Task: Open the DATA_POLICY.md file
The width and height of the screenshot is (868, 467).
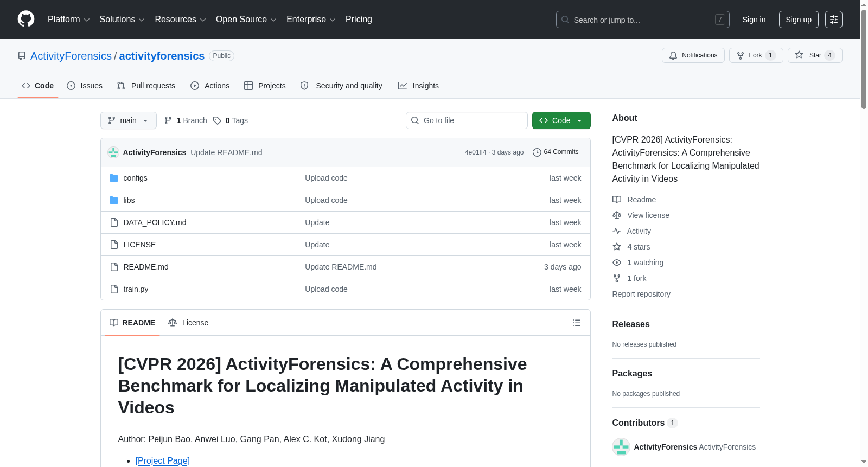Action: coord(155,222)
